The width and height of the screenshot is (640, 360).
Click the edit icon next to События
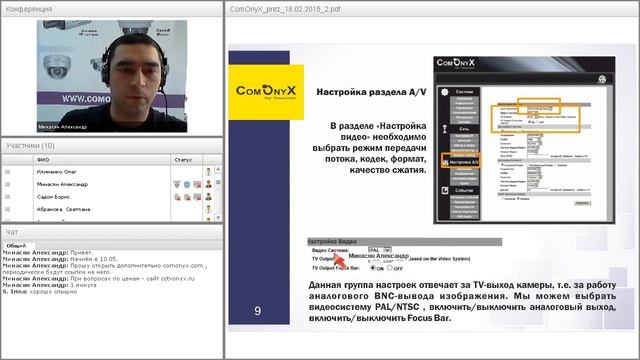click(444, 190)
